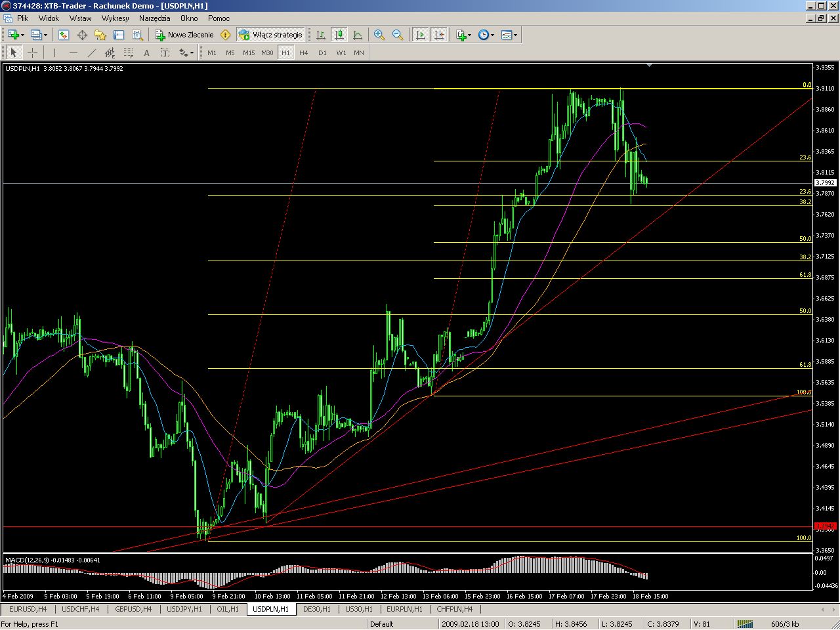Viewport: 840px width, 630px height.
Task: Open the new chart dropdown arrow
Action: [22, 35]
